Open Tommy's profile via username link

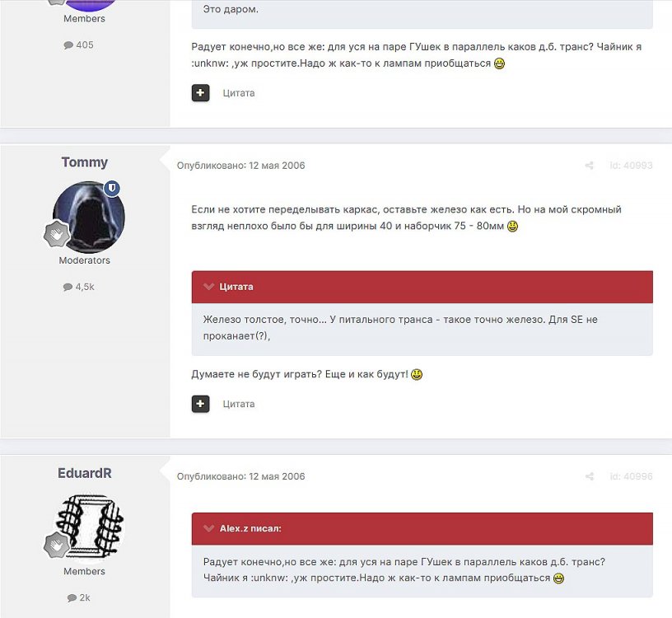click(x=85, y=162)
